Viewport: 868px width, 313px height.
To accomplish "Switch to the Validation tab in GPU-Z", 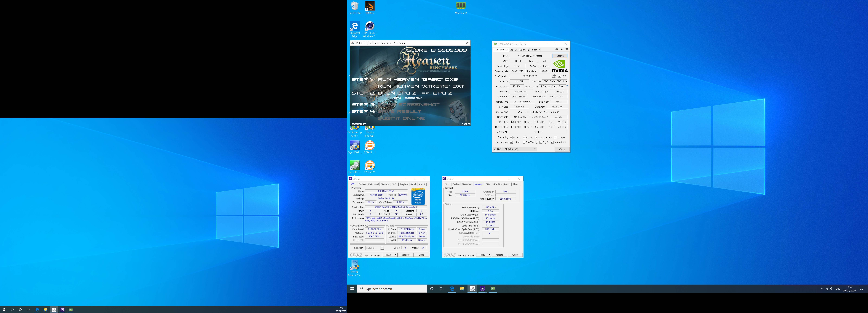I will [535, 50].
